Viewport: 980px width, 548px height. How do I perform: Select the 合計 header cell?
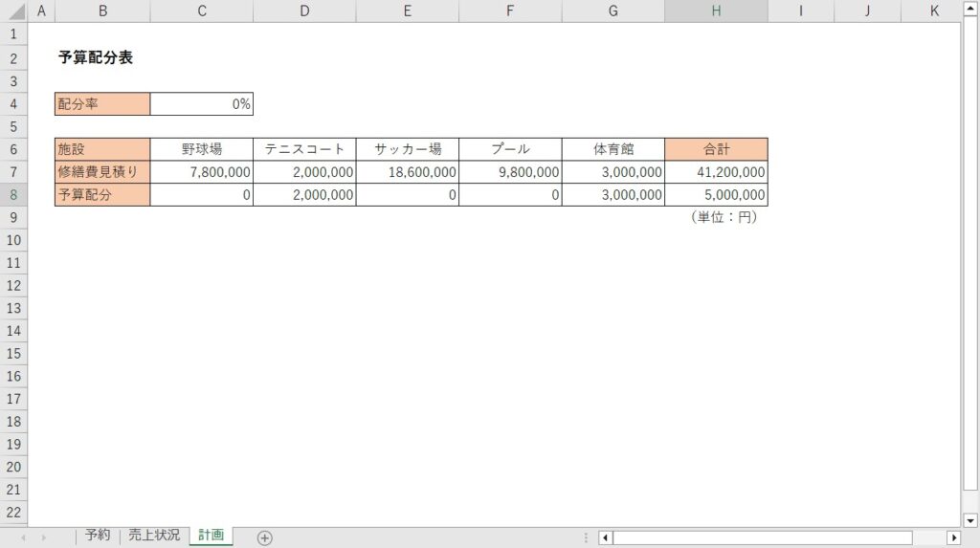click(x=716, y=149)
